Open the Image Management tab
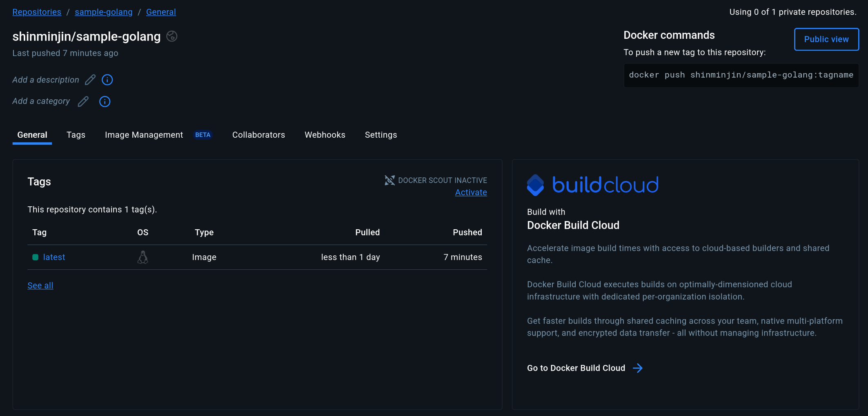Screen dimensions: 868x416 [144, 135]
